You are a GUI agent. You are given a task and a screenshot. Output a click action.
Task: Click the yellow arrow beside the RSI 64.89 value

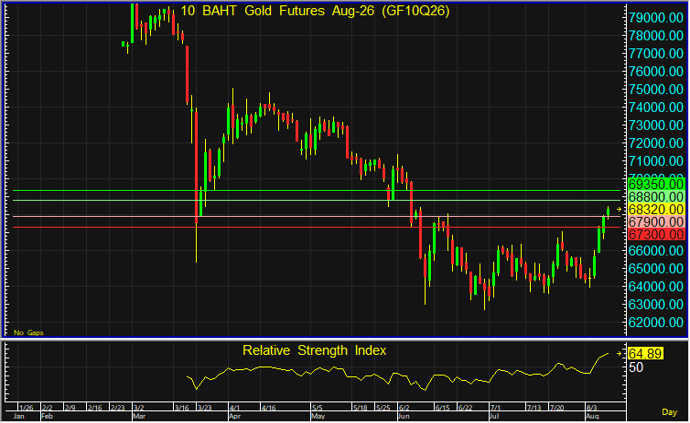tap(619, 353)
